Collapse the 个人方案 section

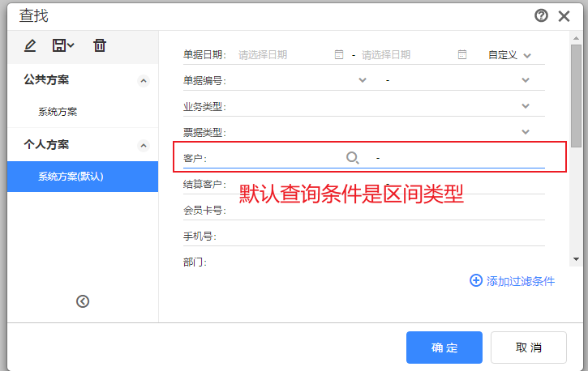coord(144,146)
